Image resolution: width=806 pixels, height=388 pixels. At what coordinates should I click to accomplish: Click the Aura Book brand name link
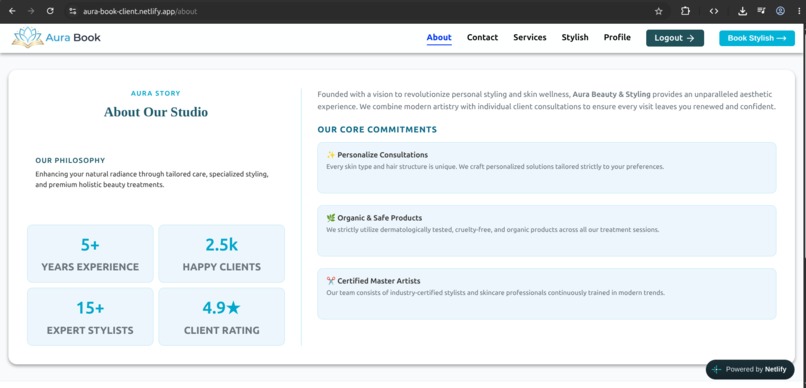pyautogui.click(x=73, y=38)
